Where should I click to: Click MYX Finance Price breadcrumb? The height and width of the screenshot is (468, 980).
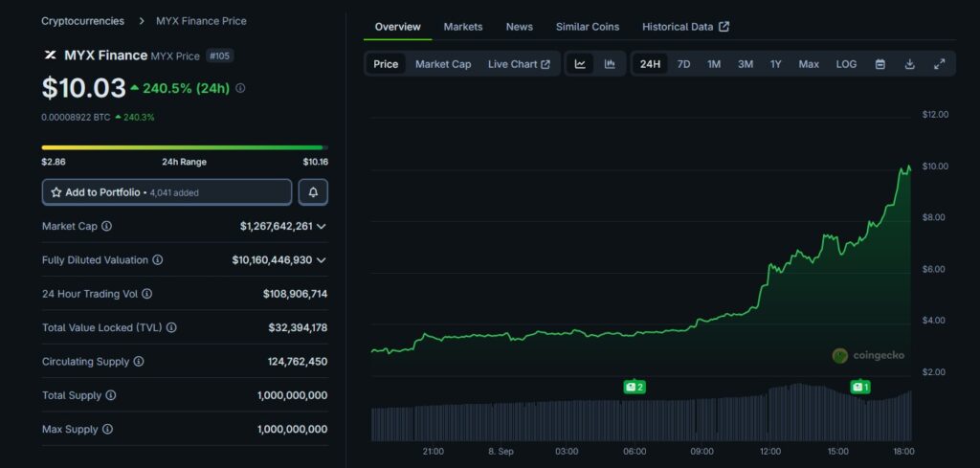[201, 21]
